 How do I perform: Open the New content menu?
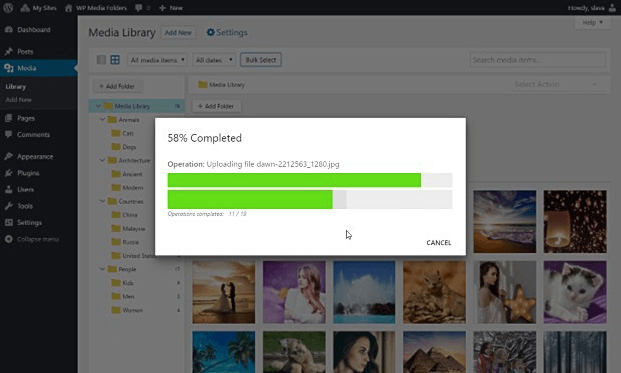click(x=171, y=8)
